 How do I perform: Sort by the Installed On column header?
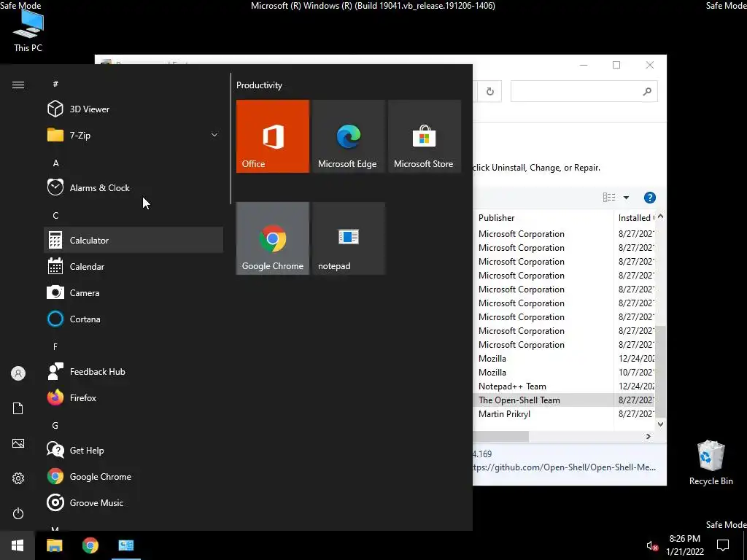(x=635, y=217)
